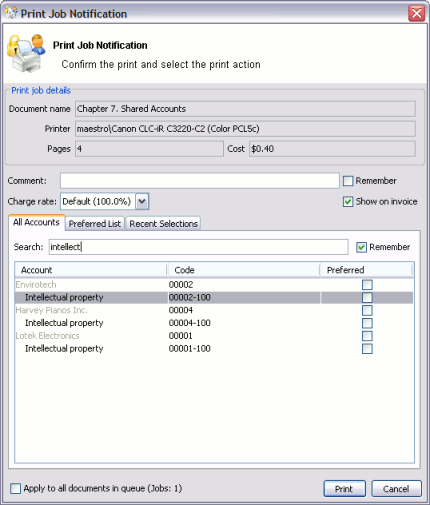Image resolution: width=430 pixels, height=505 pixels.
Task: Click code 00002 in the Code column
Action: pyautogui.click(x=181, y=285)
